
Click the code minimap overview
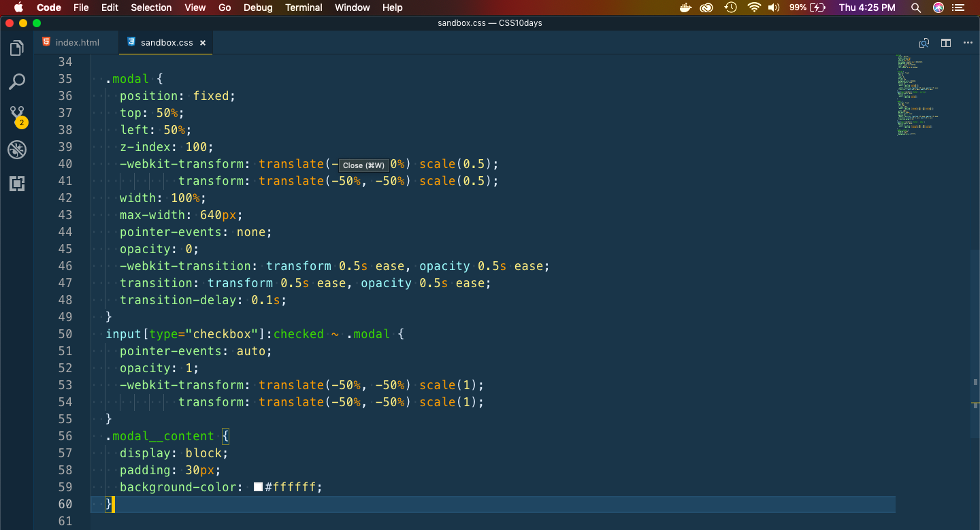pyautogui.click(x=917, y=95)
